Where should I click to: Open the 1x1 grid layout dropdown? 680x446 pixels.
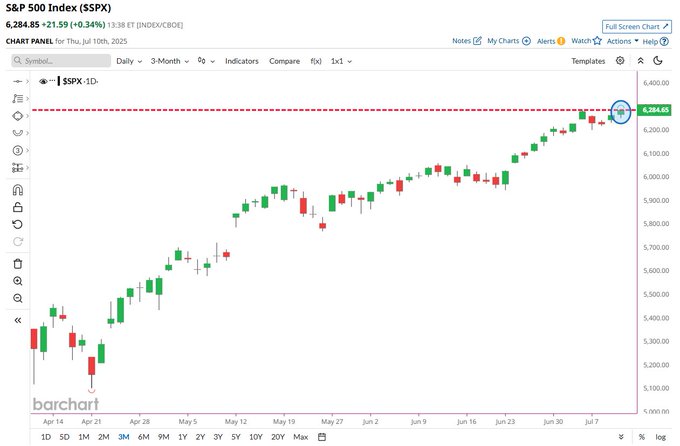click(341, 61)
